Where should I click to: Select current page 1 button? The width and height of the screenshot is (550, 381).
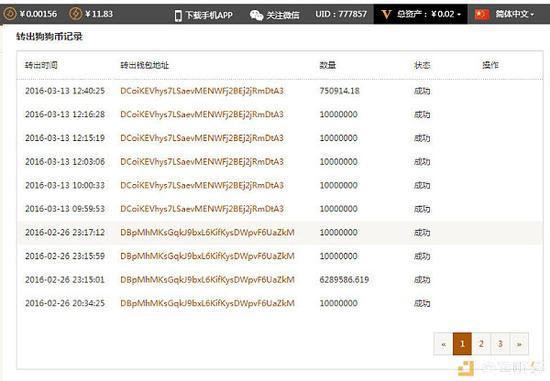tap(462, 344)
